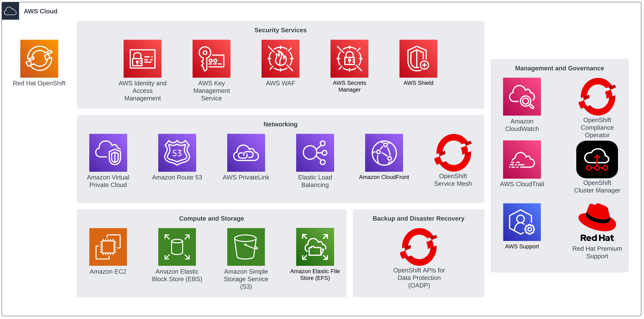
Task: Click the AWS Cloud icon in corner
Action: pos(10,11)
